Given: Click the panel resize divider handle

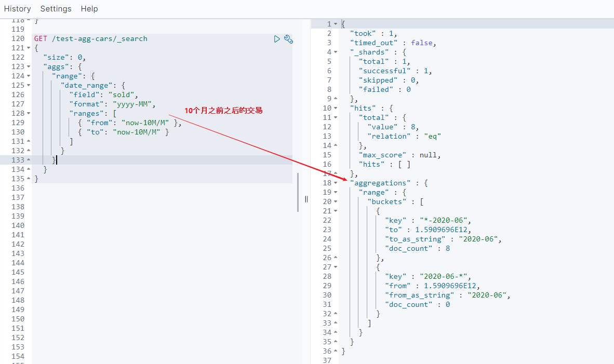Looking at the screenshot, I should (x=306, y=199).
